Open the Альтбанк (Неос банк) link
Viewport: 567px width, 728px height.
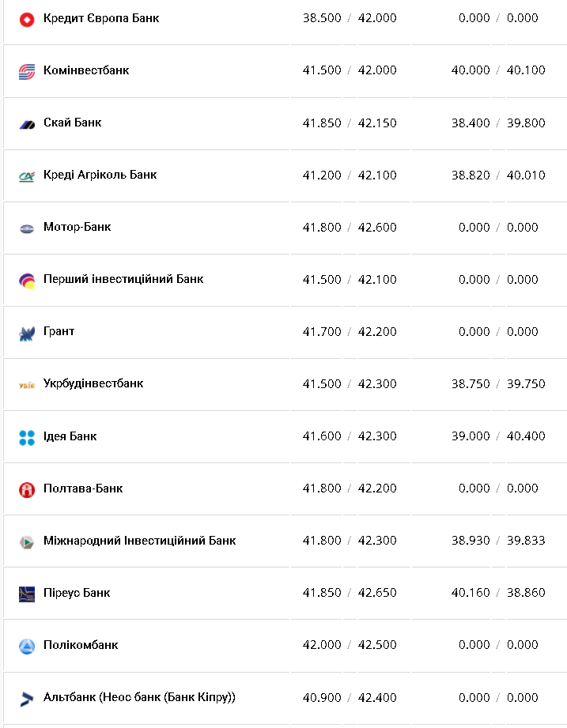point(139,697)
